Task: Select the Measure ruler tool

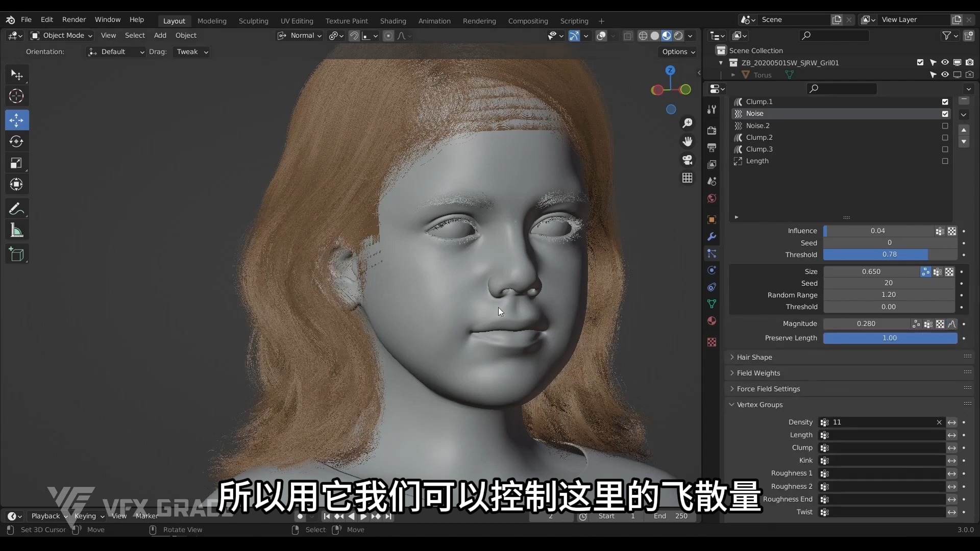Action: 16,231
